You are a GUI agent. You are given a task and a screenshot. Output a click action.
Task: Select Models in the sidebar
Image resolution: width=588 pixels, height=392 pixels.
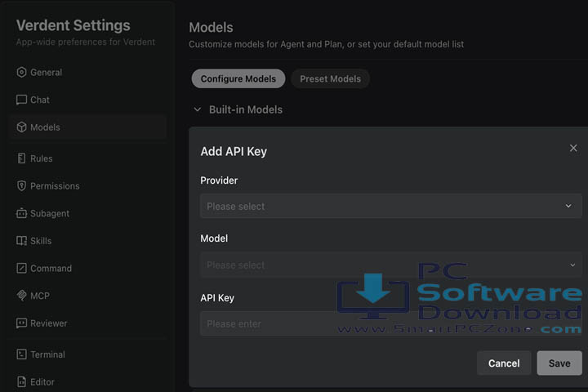click(87, 127)
